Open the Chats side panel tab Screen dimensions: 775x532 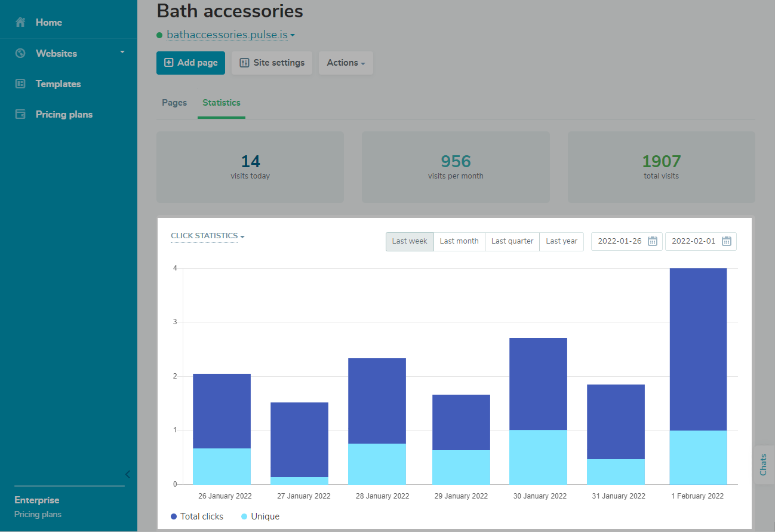pyautogui.click(x=763, y=465)
